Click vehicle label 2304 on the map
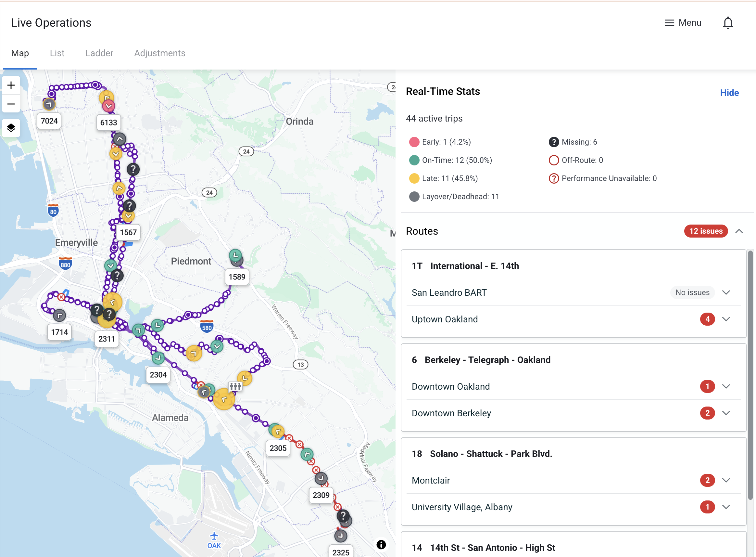 click(x=158, y=375)
